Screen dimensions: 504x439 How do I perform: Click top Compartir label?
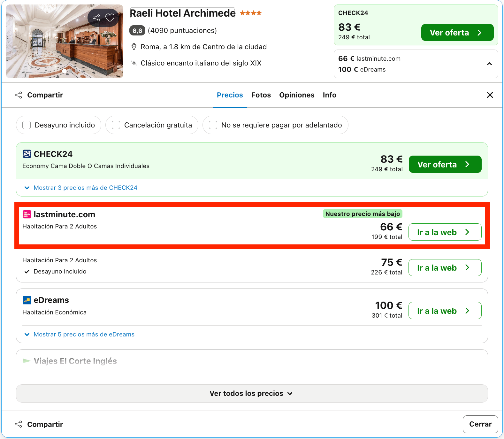(x=45, y=95)
